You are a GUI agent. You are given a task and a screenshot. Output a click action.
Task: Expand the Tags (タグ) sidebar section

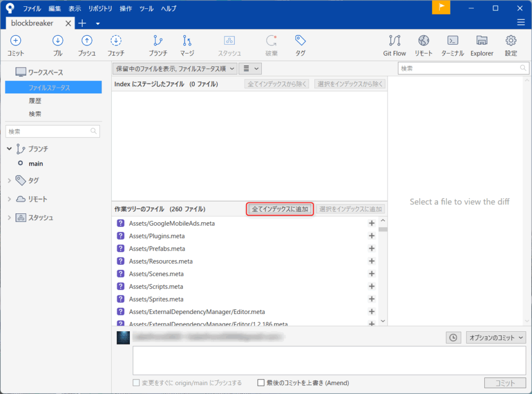[9, 181]
